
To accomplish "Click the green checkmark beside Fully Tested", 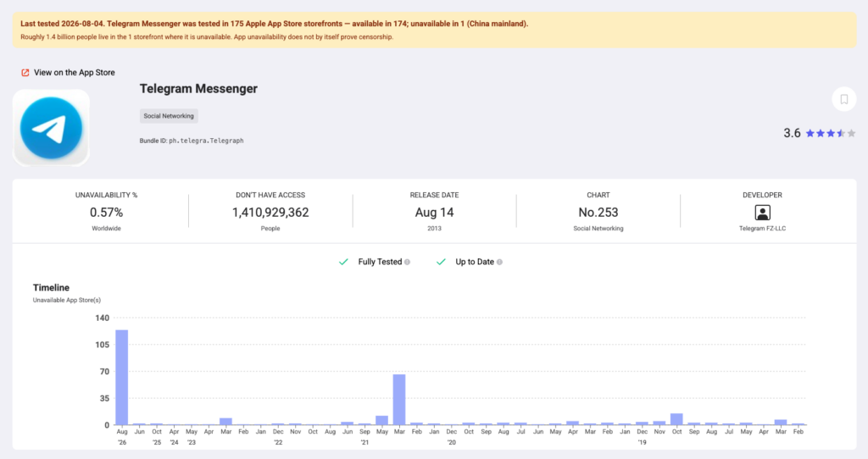I will pyautogui.click(x=343, y=262).
